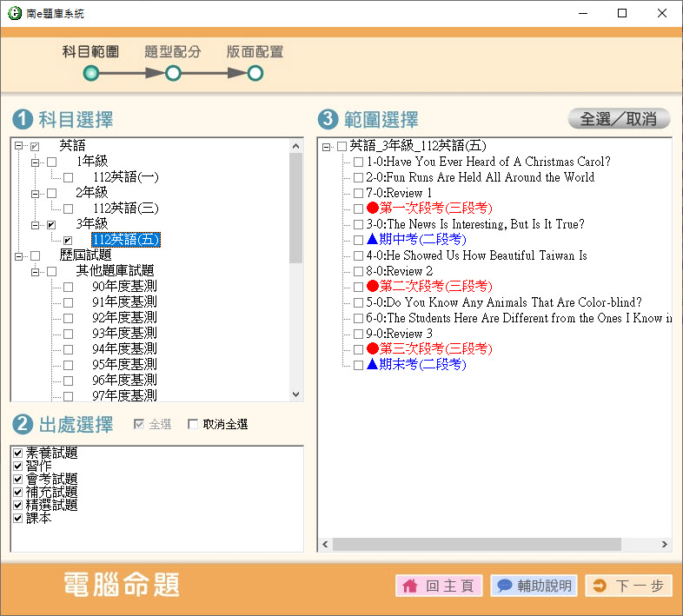Check the 1-0 Christmas Carol lesson checkbox
The height and width of the screenshot is (616, 683).
coord(358,162)
